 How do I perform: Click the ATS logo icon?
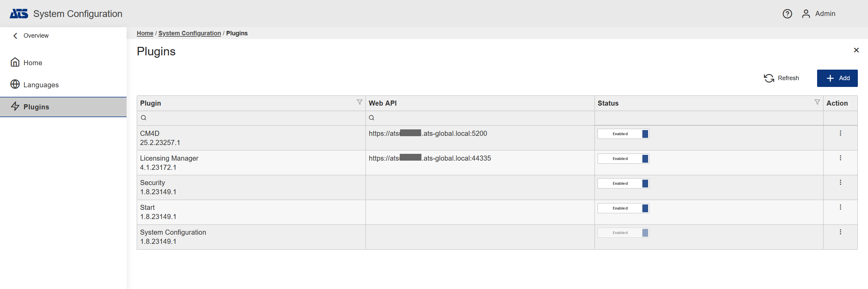point(19,14)
